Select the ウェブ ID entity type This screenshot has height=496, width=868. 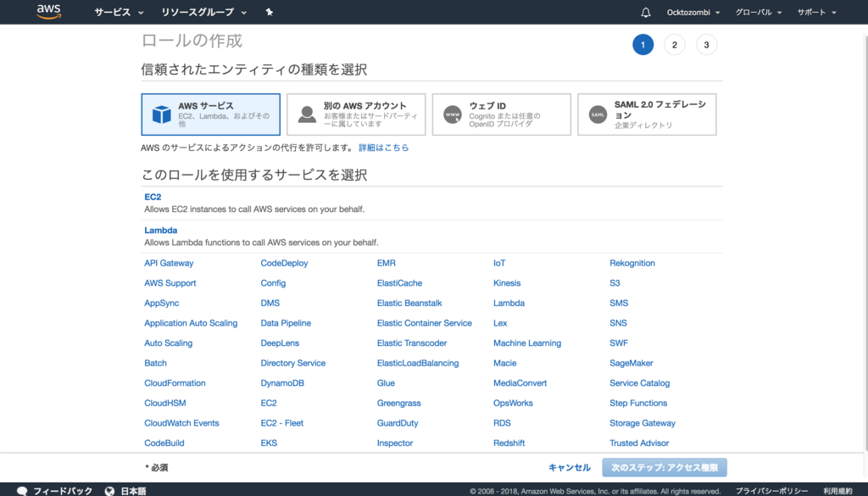pos(502,114)
